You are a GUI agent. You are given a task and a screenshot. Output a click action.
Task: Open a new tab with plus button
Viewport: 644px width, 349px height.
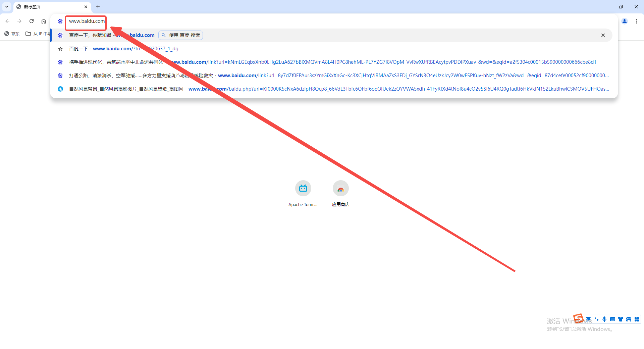pos(98,7)
